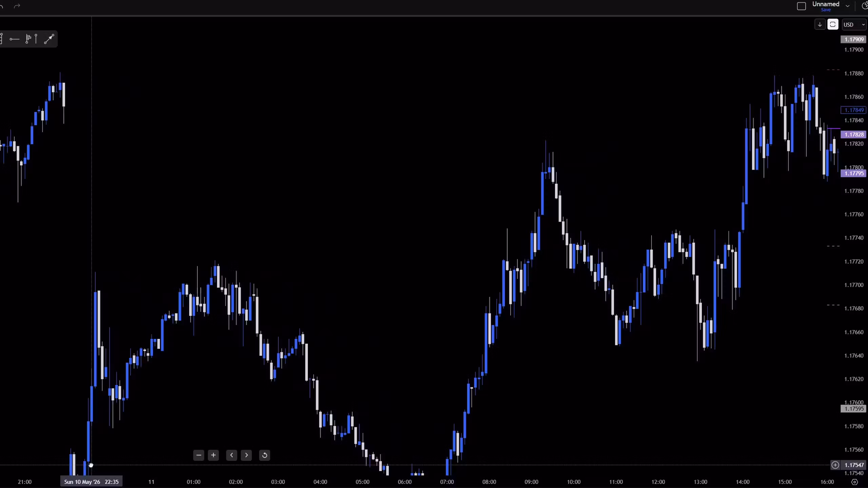Click the 05:00 time axis label
The width and height of the screenshot is (868, 488).
point(362,482)
